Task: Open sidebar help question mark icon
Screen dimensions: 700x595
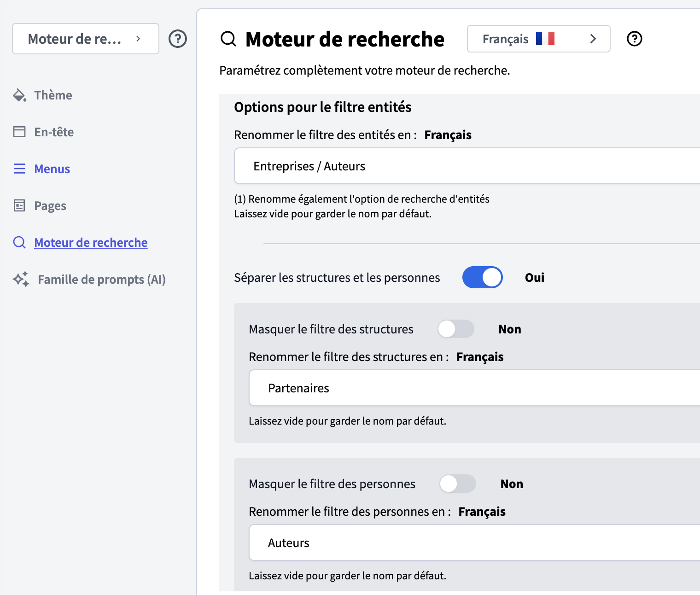Action: coord(178,39)
